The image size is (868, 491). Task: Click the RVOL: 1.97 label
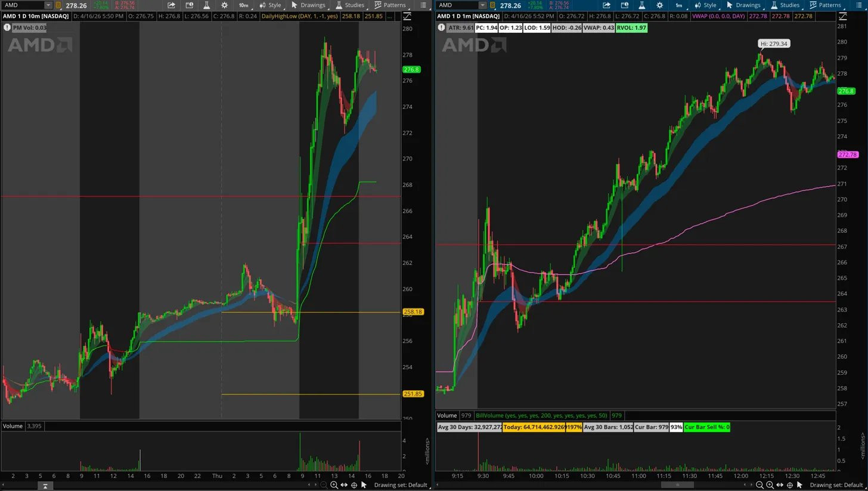point(631,27)
